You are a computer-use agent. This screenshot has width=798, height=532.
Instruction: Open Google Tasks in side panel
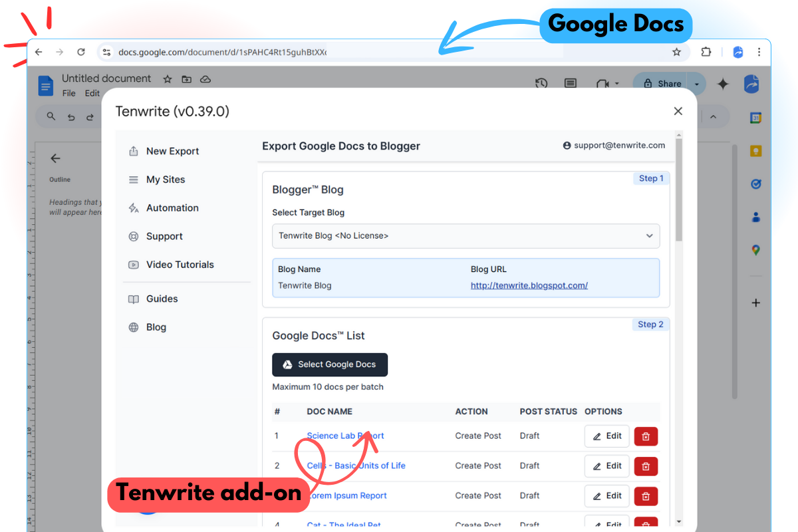pyautogui.click(x=755, y=184)
